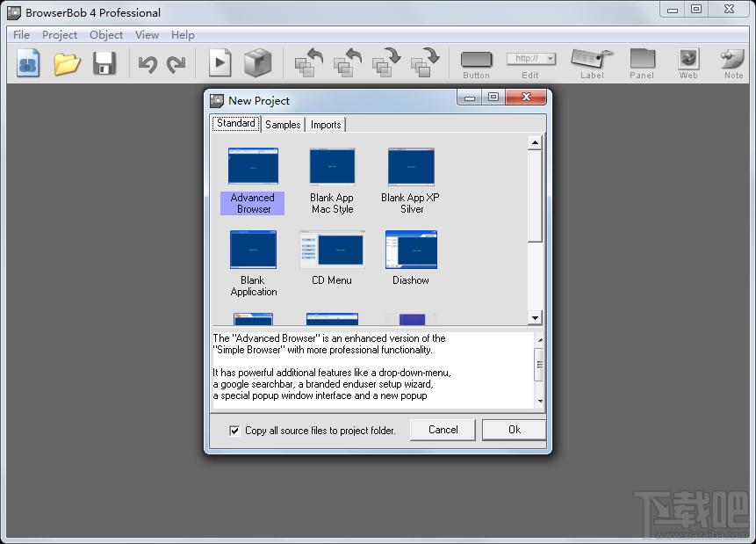Confirm with the Ok button
The height and width of the screenshot is (544, 756).
(514, 430)
